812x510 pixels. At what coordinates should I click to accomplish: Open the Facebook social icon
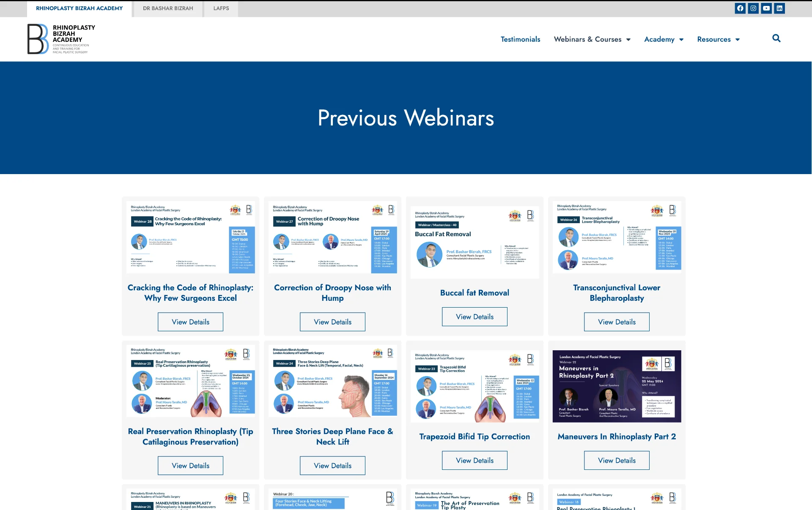click(x=740, y=8)
